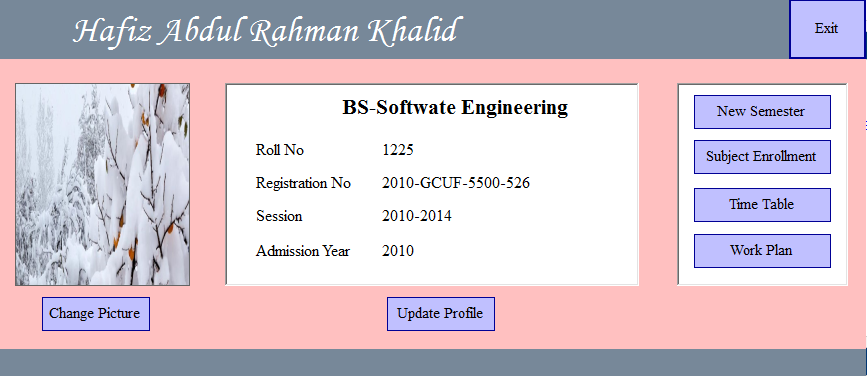Click the Update Profile button
Screen dimensions: 867x376
point(441,314)
